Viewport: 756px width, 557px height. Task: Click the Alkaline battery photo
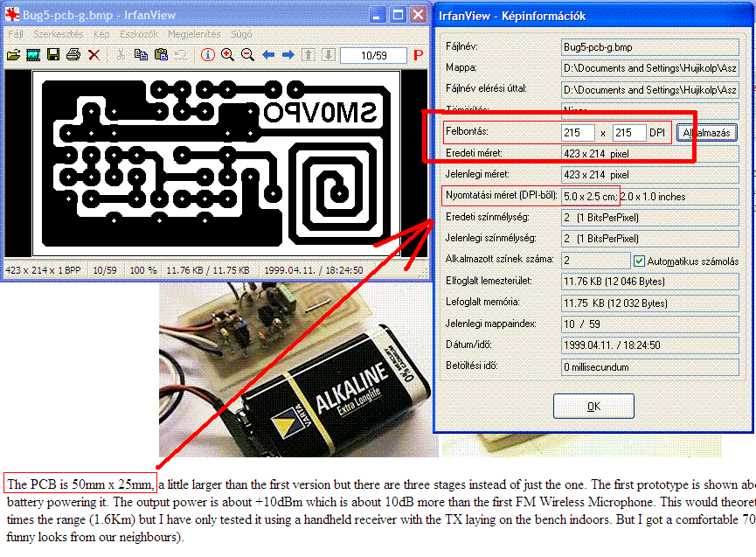(x=299, y=370)
